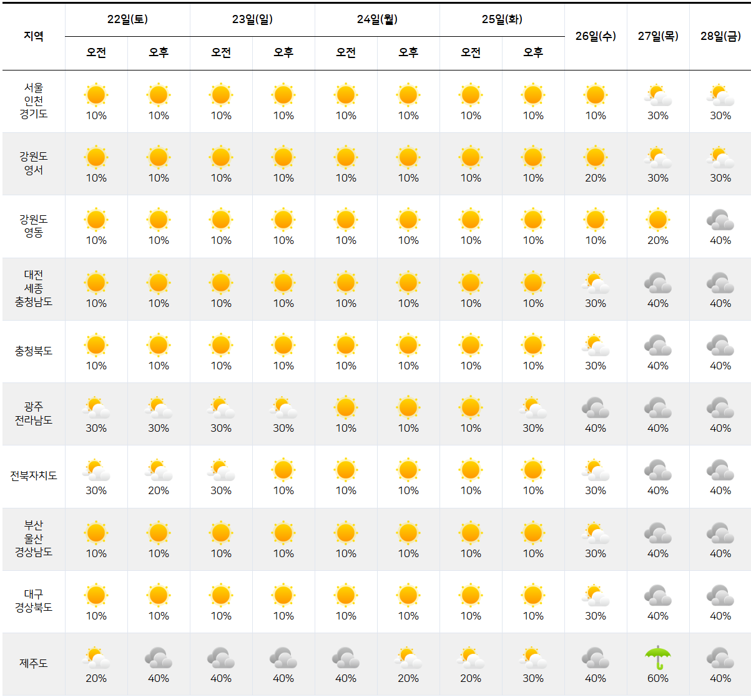Click the 26일(수) header cell
751x700 pixels.
pos(596,37)
